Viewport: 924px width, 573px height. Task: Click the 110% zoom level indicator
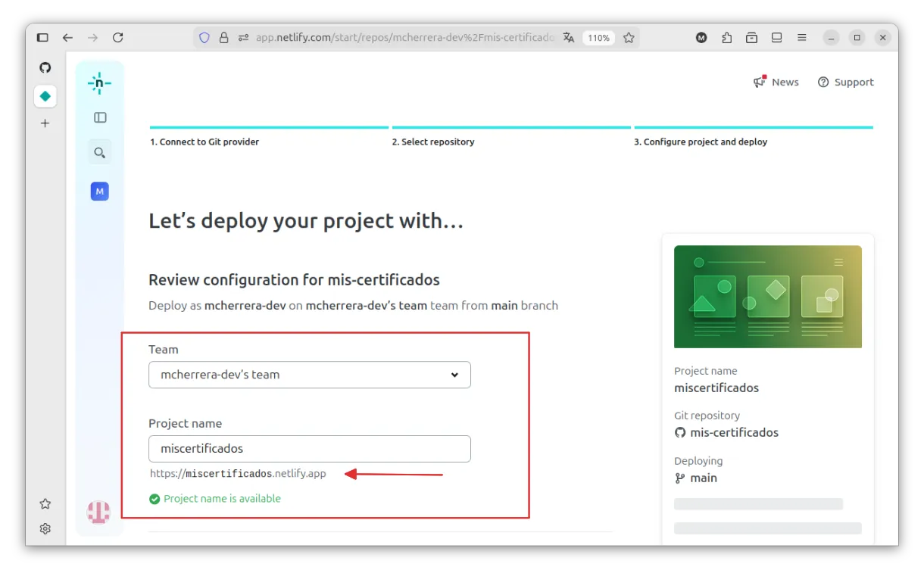coord(598,38)
